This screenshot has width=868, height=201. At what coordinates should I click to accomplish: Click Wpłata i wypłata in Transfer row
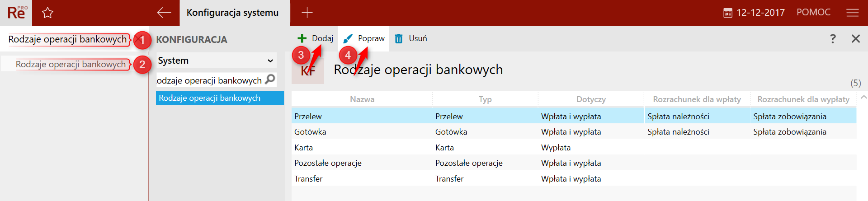[571, 179]
